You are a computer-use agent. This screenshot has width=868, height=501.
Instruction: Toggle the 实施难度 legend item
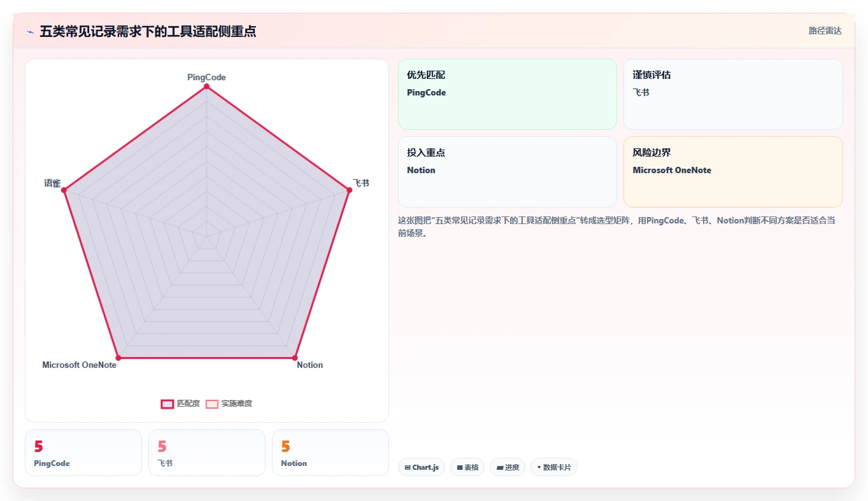tap(229, 404)
